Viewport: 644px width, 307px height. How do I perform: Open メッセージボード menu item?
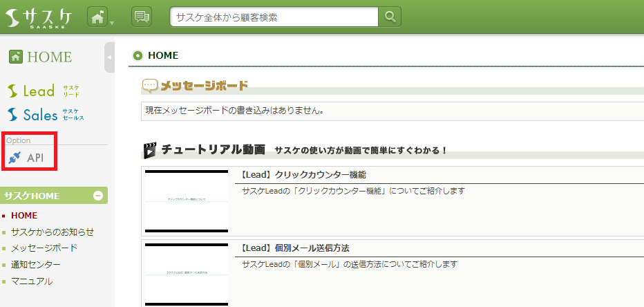(44, 248)
